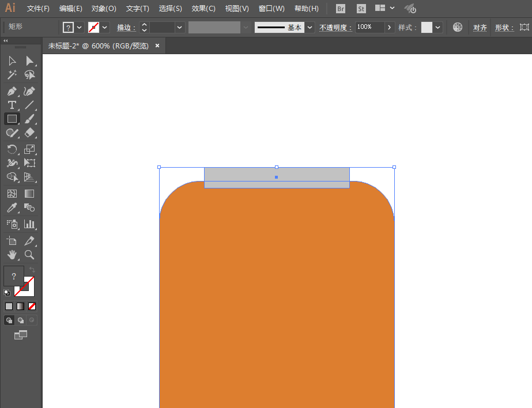
Task: Choose the Magic Wand tool
Action: 12,75
